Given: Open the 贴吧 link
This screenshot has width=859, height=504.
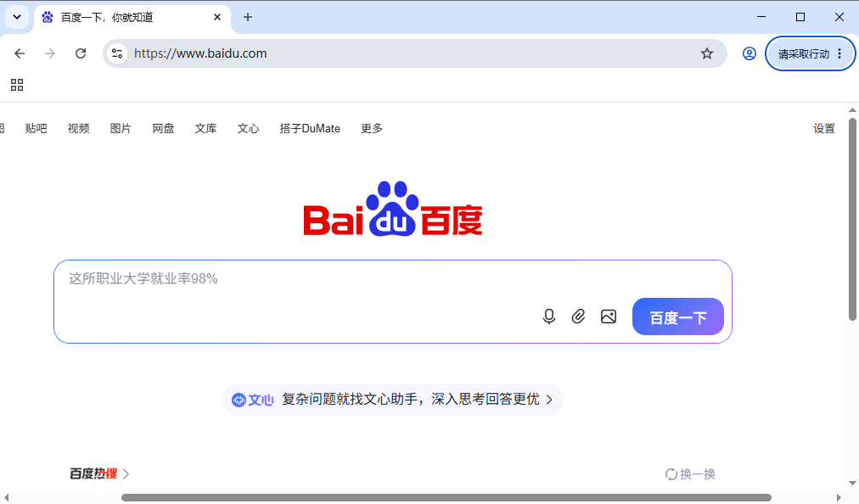Looking at the screenshot, I should (36, 128).
